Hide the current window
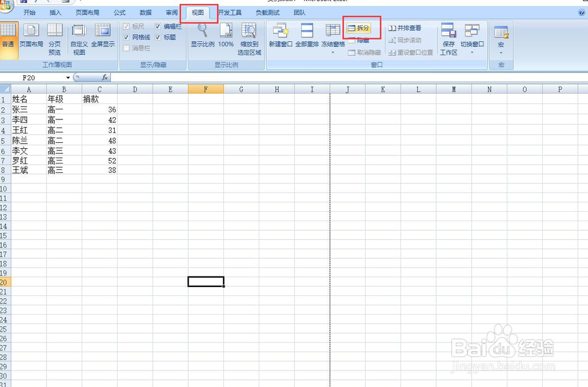The width and height of the screenshot is (588, 387). click(359, 40)
